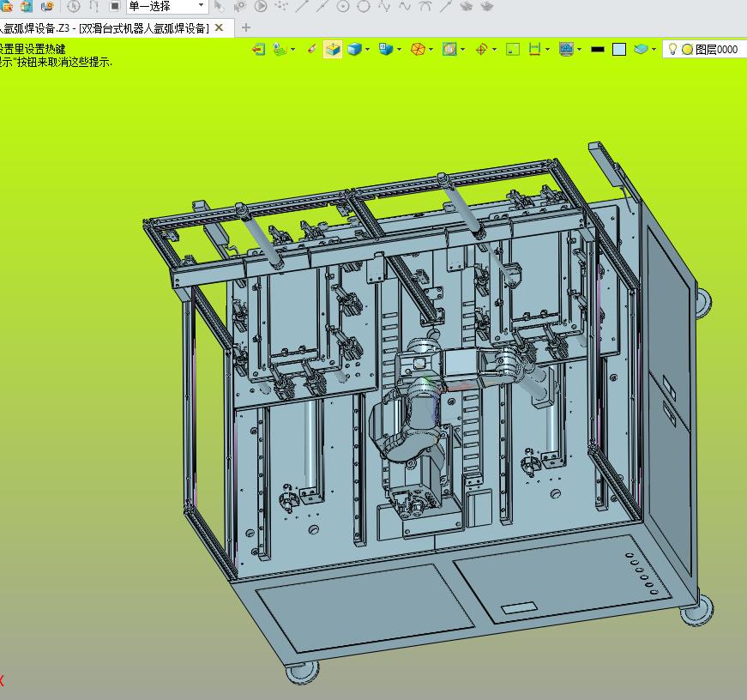Click the first greyed spline curve tool
The height and width of the screenshot is (700, 747).
[x=384, y=6]
